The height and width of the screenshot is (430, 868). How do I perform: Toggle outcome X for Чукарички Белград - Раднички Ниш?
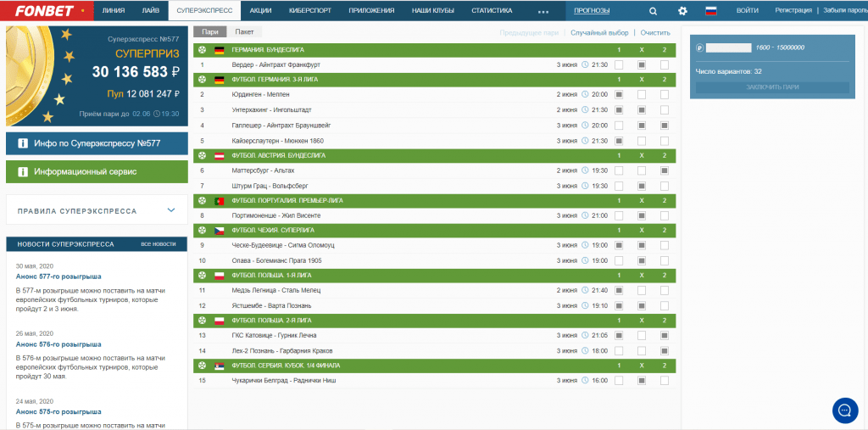(642, 381)
